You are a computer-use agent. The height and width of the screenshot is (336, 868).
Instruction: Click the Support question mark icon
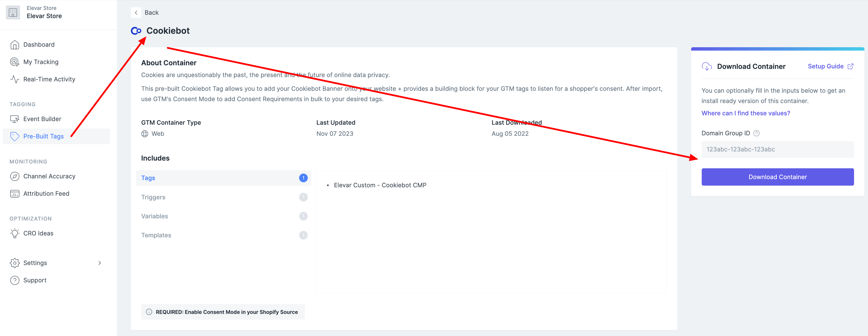pyautogui.click(x=14, y=280)
